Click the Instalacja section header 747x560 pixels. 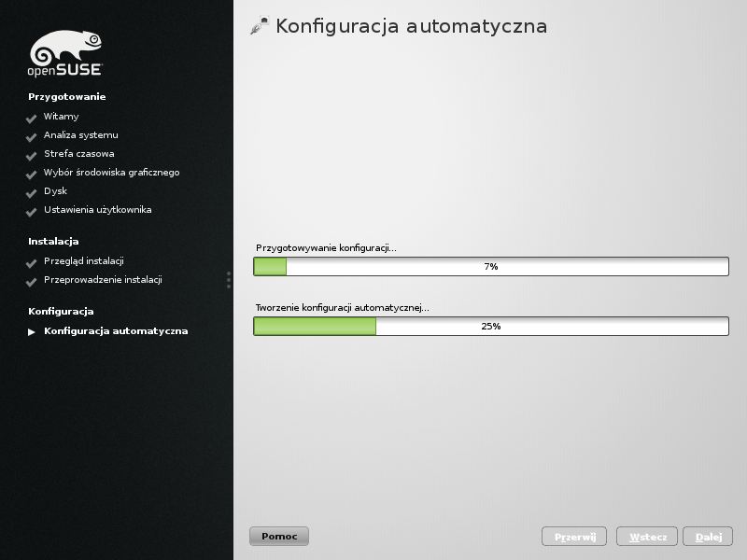pyautogui.click(x=53, y=241)
